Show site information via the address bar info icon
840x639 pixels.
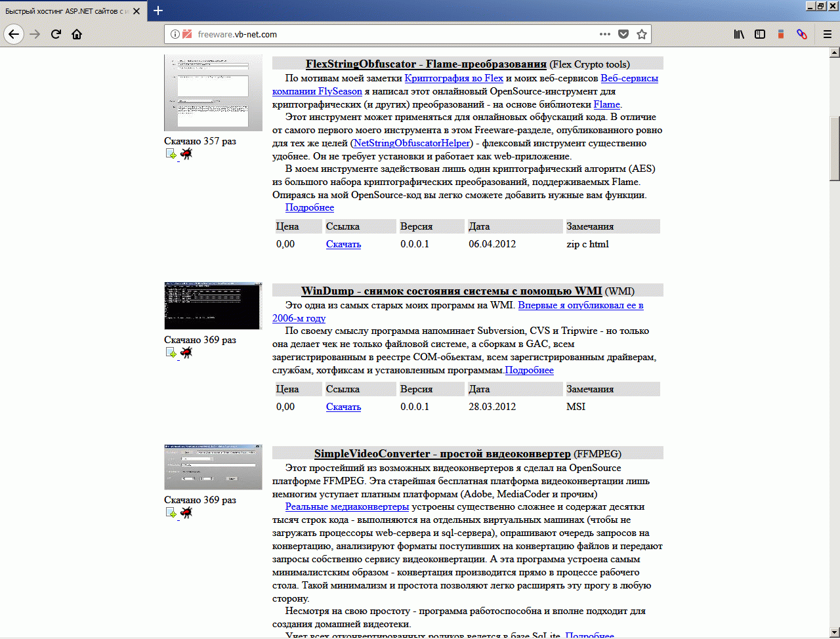tap(175, 34)
